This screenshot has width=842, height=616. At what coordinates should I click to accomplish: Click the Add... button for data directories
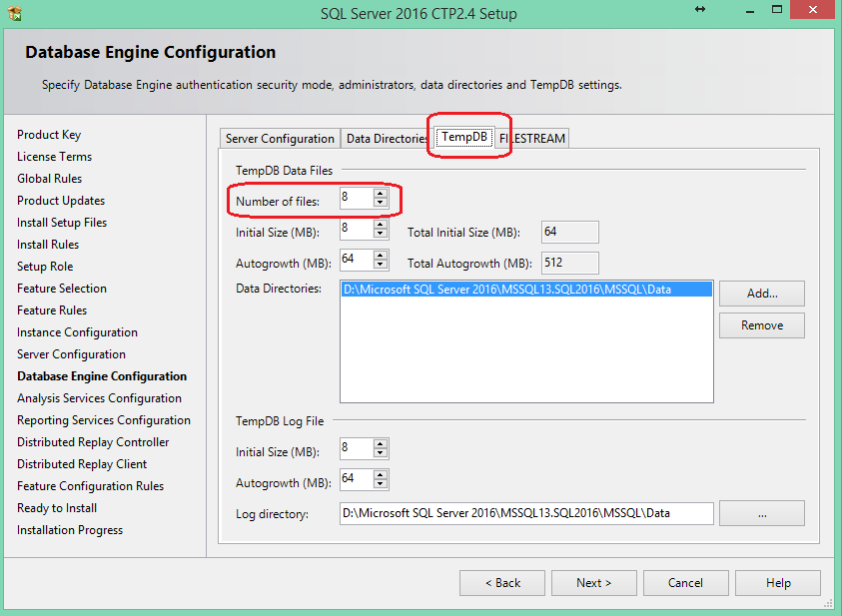click(762, 294)
